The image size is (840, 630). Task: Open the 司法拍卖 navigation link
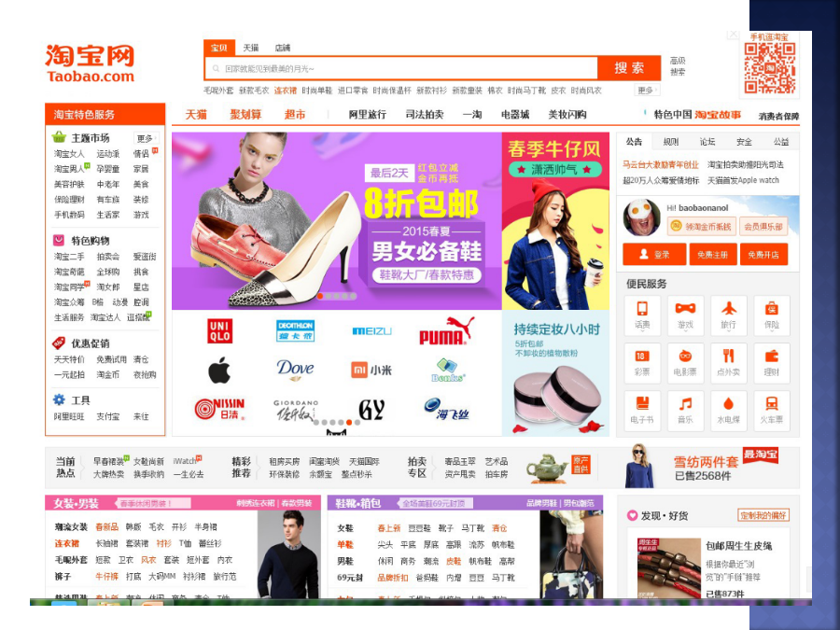pyautogui.click(x=425, y=115)
